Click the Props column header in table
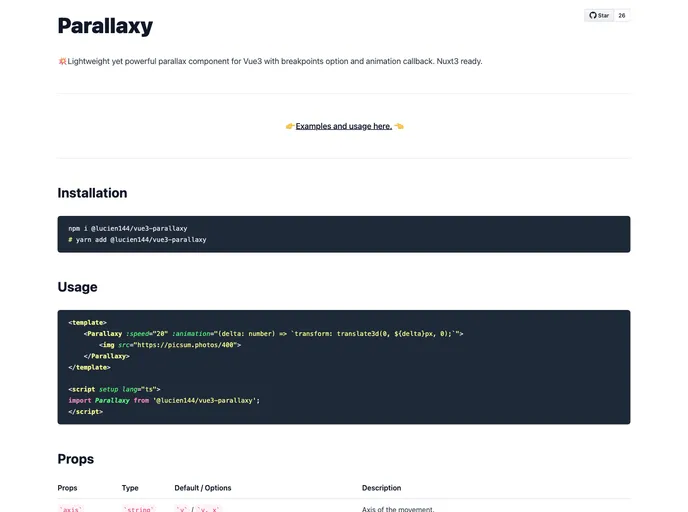688x512 pixels. 67,488
